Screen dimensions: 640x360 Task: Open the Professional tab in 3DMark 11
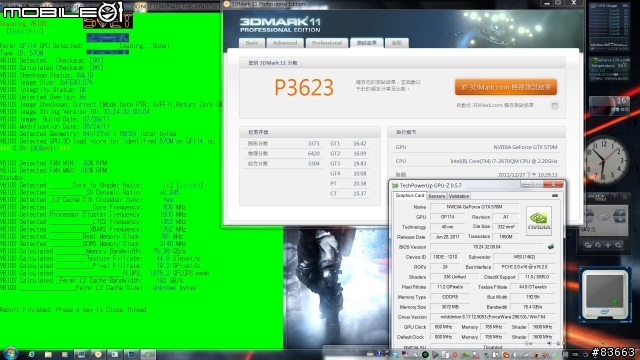click(x=327, y=43)
